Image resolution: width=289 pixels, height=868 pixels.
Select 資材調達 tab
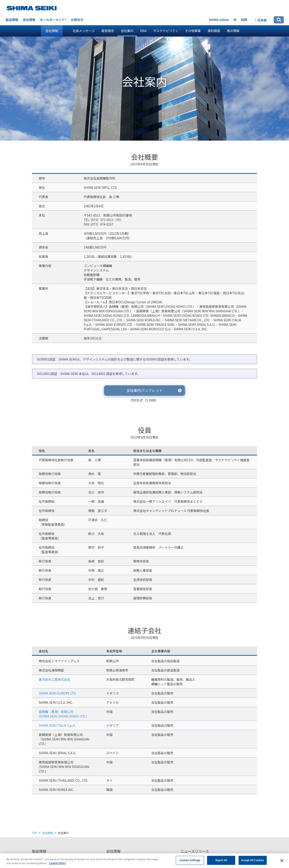tap(214, 31)
